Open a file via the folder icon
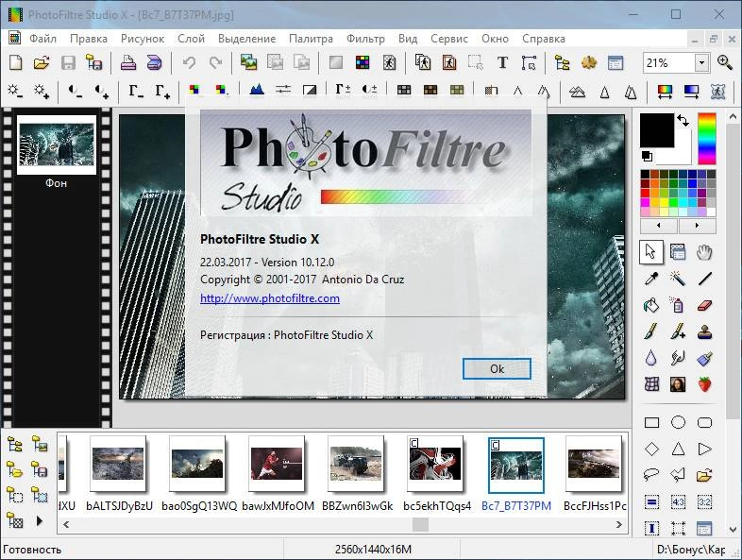 pos(42,63)
